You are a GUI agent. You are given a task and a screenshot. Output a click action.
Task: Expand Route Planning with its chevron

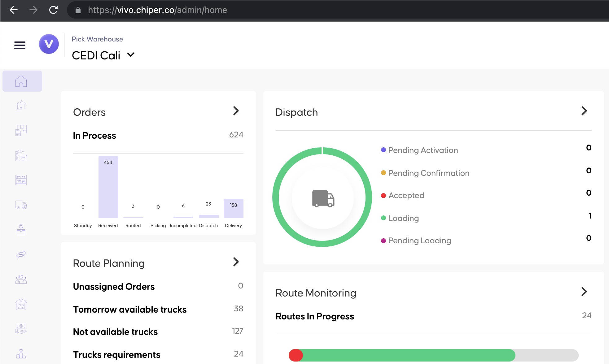236,262
